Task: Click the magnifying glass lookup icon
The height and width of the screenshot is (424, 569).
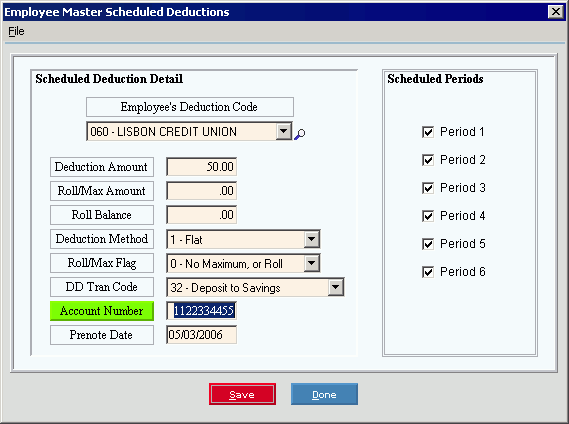Action: pyautogui.click(x=300, y=134)
